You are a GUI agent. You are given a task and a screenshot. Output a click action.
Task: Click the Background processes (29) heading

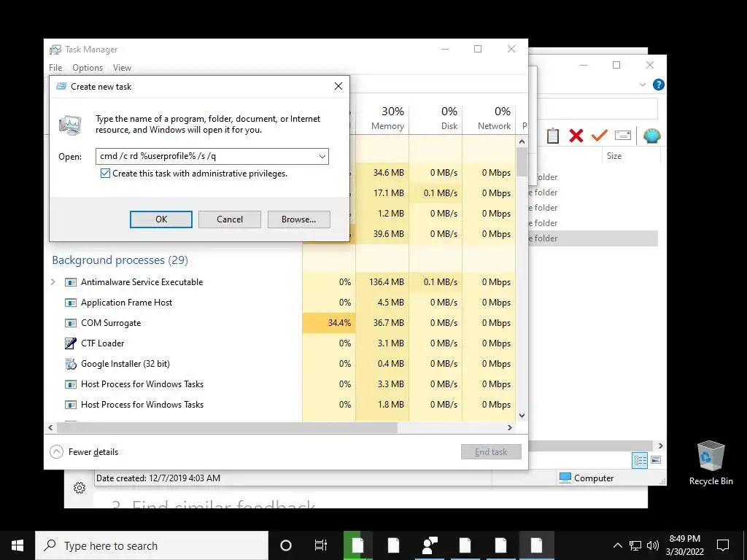[x=120, y=260]
